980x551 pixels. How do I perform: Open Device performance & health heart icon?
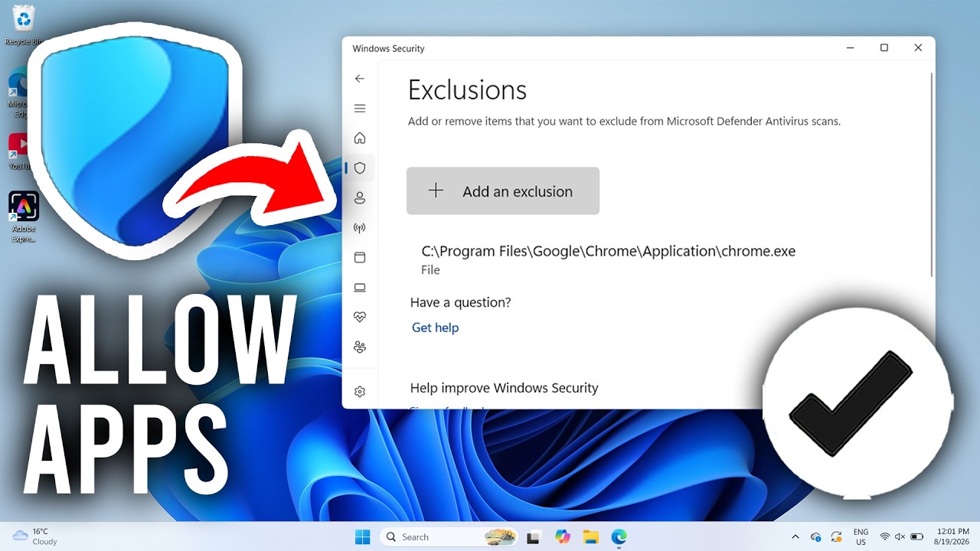[360, 317]
